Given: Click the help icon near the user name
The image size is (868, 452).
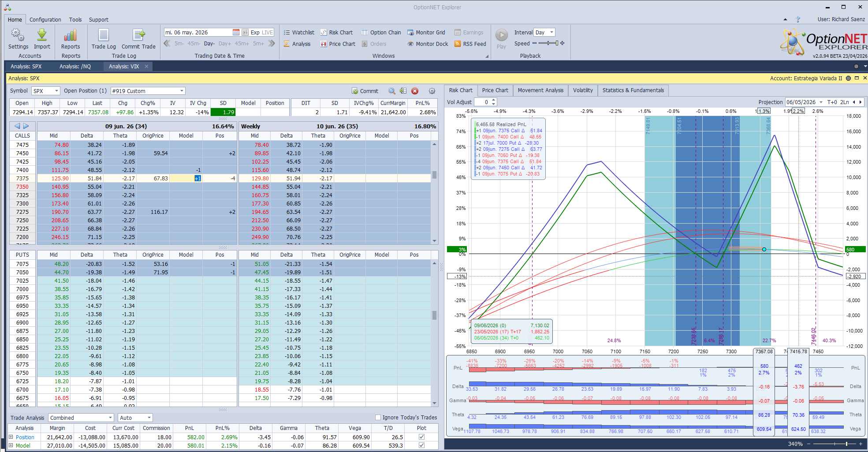Looking at the screenshot, I should tap(798, 19).
